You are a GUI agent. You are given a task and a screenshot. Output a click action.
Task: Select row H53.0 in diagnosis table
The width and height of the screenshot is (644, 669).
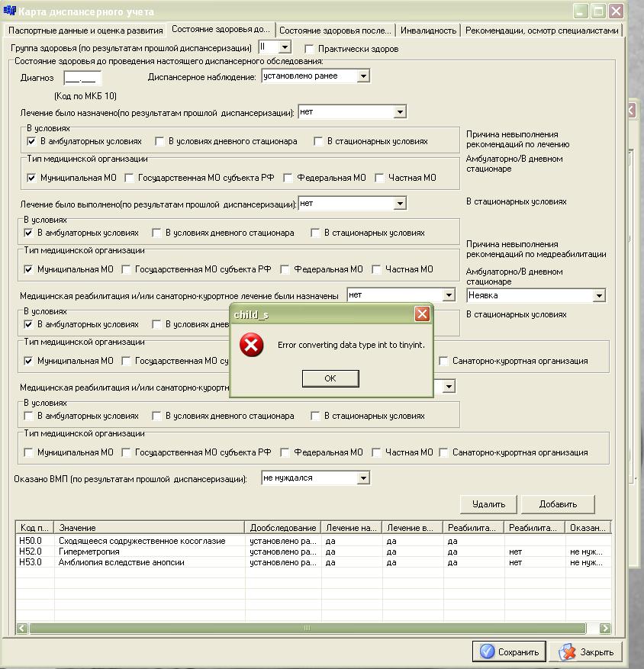314,562
